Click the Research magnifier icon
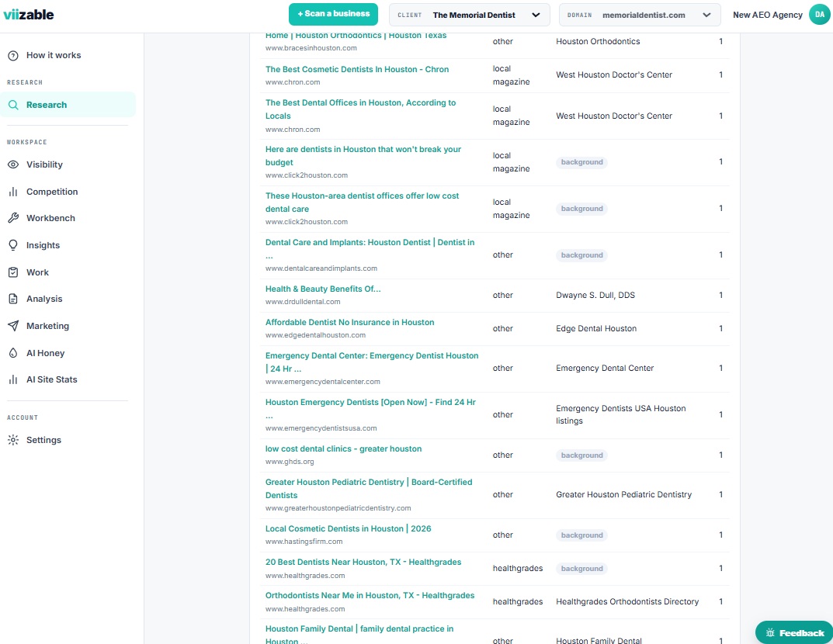The image size is (833, 644). pos(13,105)
